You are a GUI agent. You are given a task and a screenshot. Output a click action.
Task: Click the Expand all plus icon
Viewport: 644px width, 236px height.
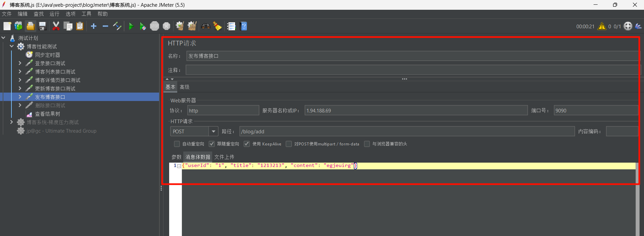93,26
